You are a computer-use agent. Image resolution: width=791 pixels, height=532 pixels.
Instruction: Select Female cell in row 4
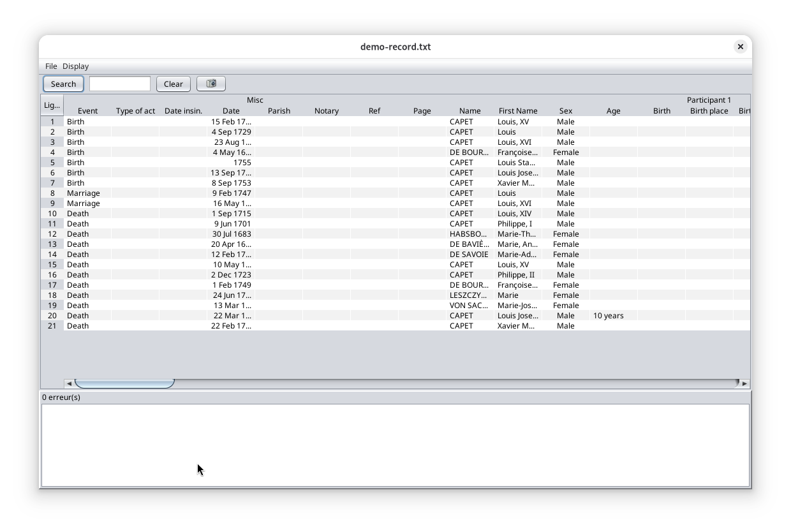[x=566, y=152]
